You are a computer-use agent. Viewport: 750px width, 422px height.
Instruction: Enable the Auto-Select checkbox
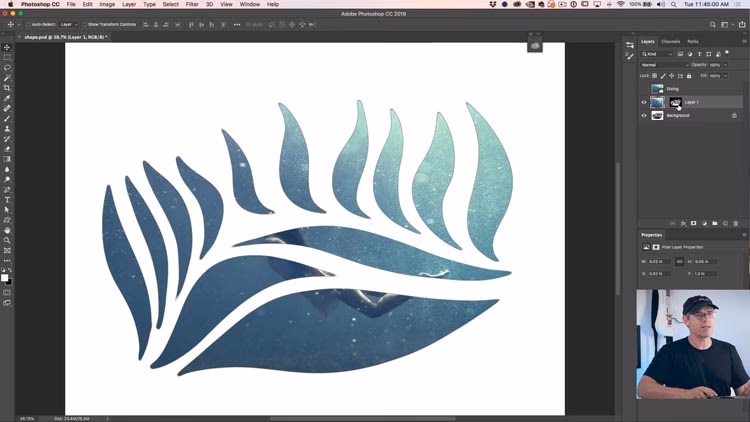tap(27, 24)
